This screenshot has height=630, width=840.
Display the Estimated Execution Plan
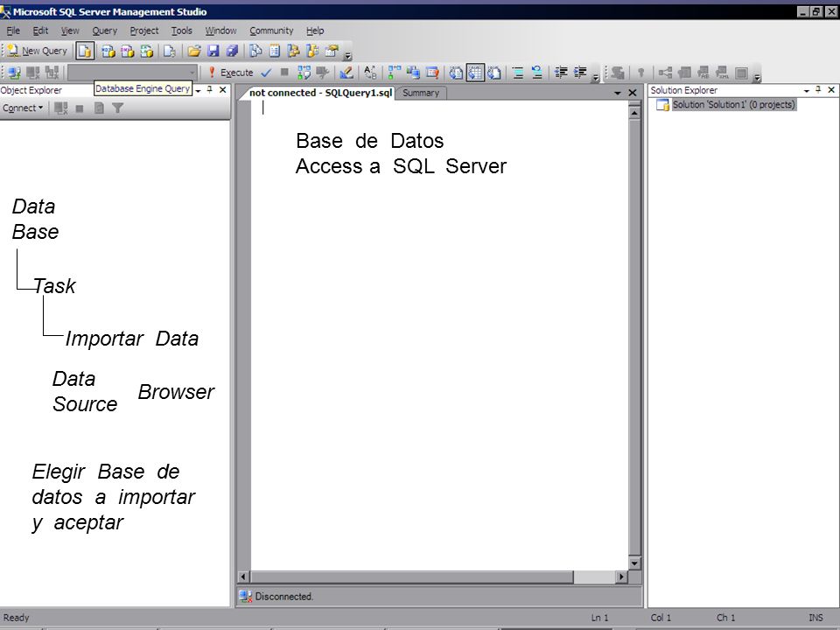coord(304,73)
